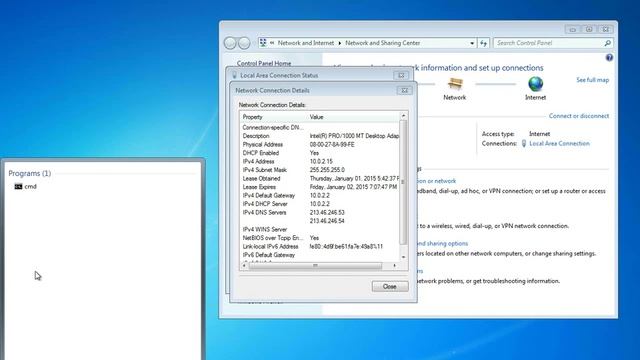
Task: Click the details list scroll up arrow
Action: 403,116
